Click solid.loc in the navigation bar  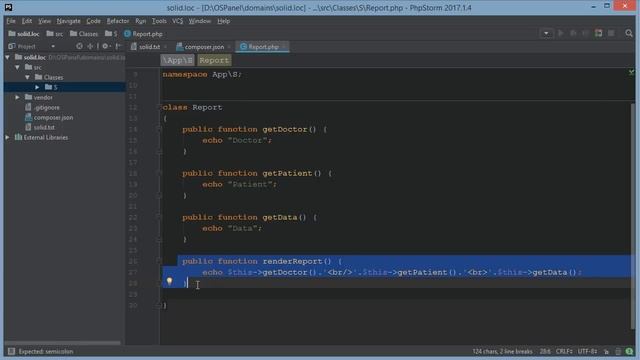[x=24, y=34]
